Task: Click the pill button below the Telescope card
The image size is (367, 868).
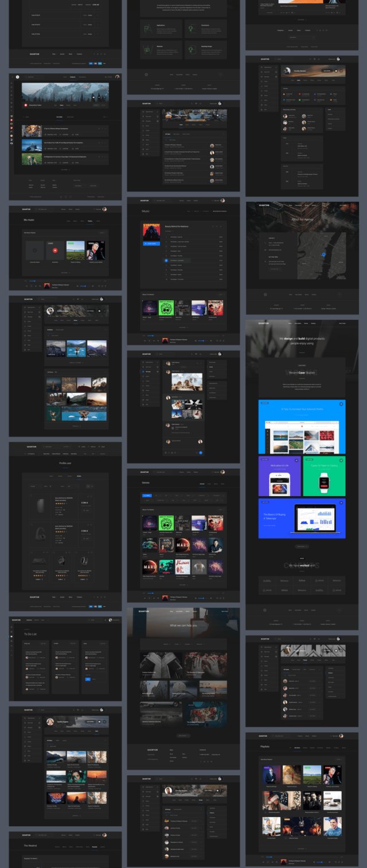Action: 302,547
